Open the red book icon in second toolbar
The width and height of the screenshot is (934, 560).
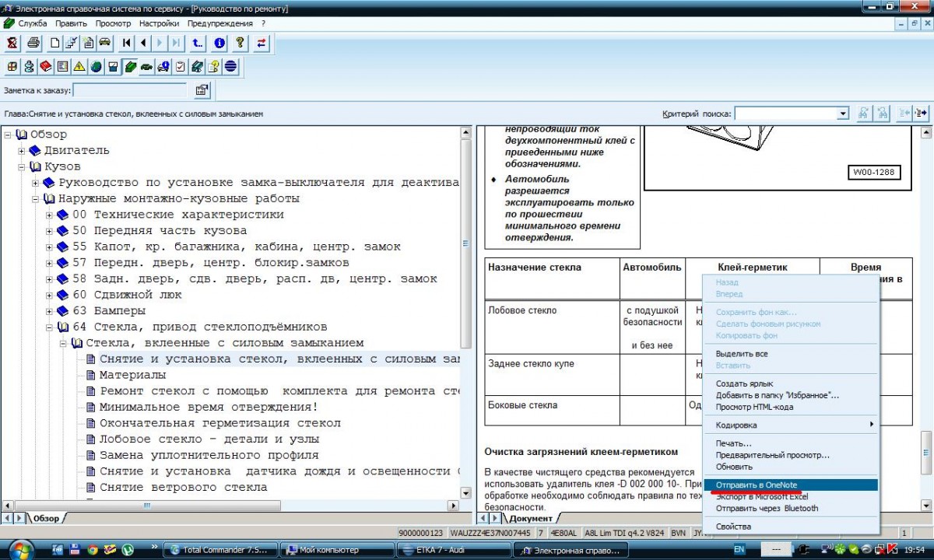pos(46,66)
